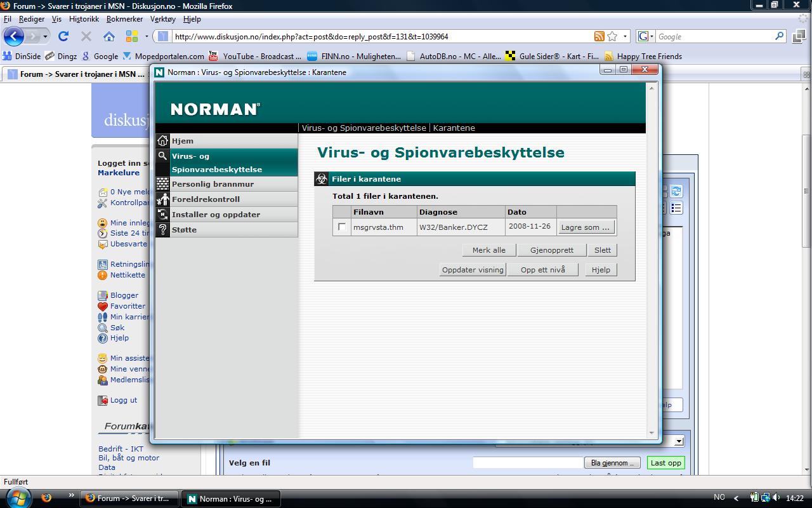Open the Verktøy menu
The image size is (812, 508).
[x=163, y=19]
